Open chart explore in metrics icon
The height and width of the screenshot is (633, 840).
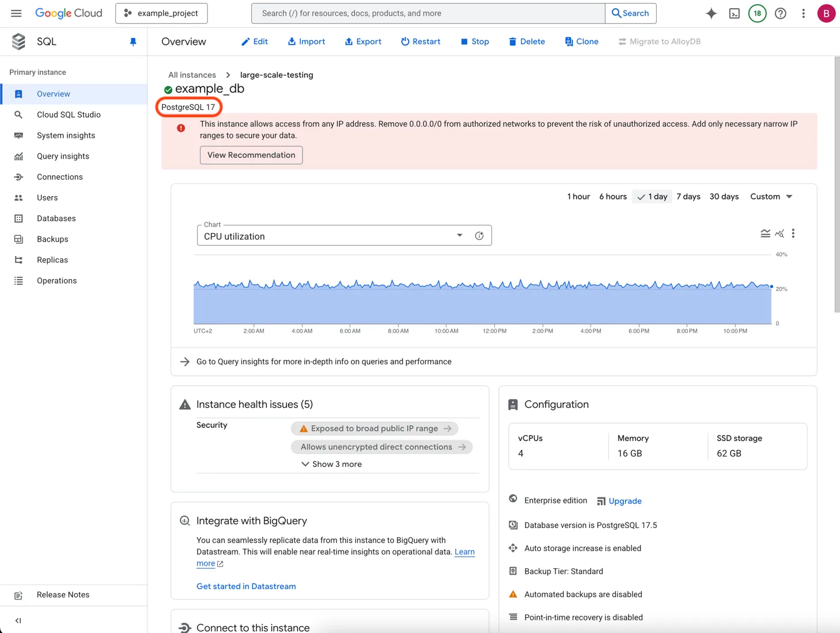[x=780, y=233]
